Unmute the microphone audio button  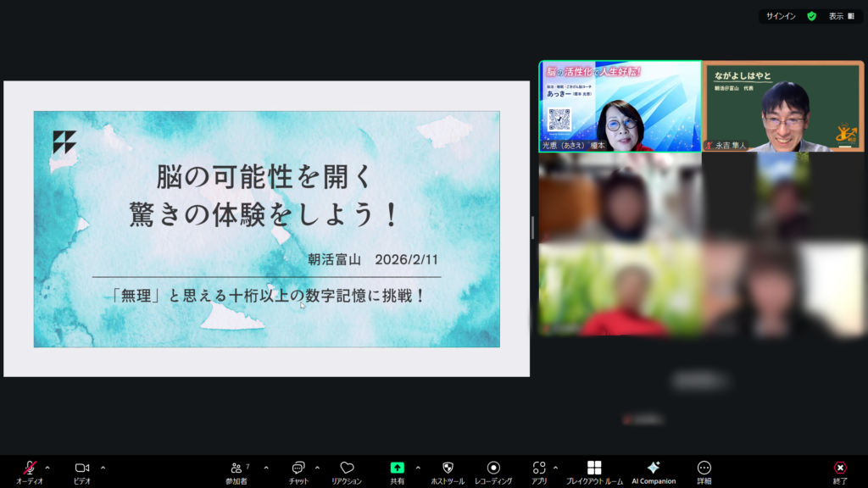coord(29,469)
